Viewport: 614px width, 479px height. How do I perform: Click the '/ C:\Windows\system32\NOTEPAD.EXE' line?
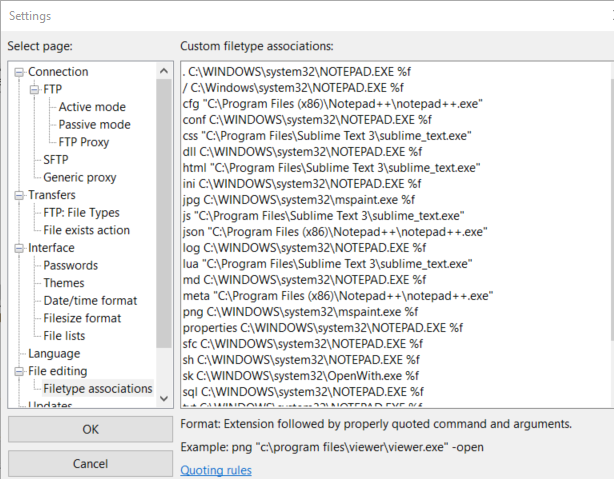[x=293, y=88]
